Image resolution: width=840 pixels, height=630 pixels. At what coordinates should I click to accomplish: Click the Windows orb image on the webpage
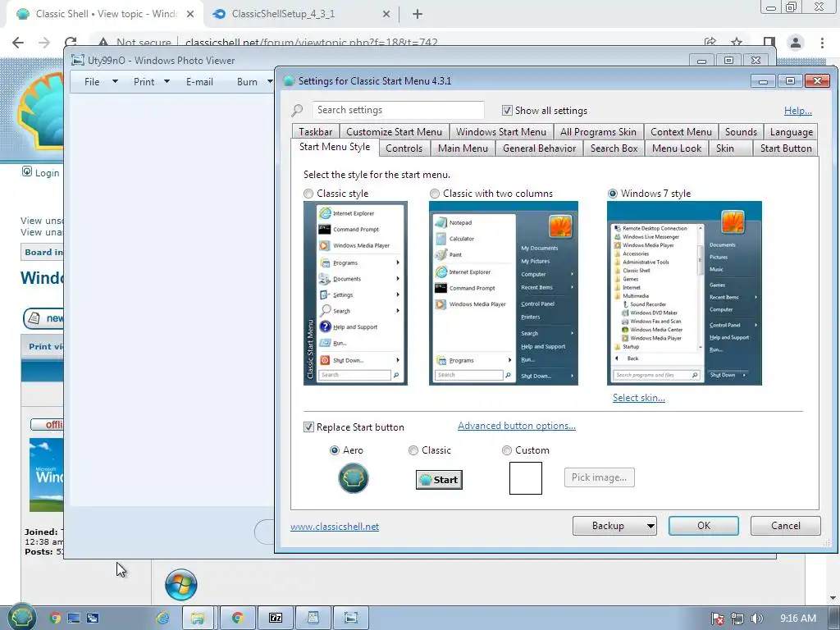click(x=181, y=584)
